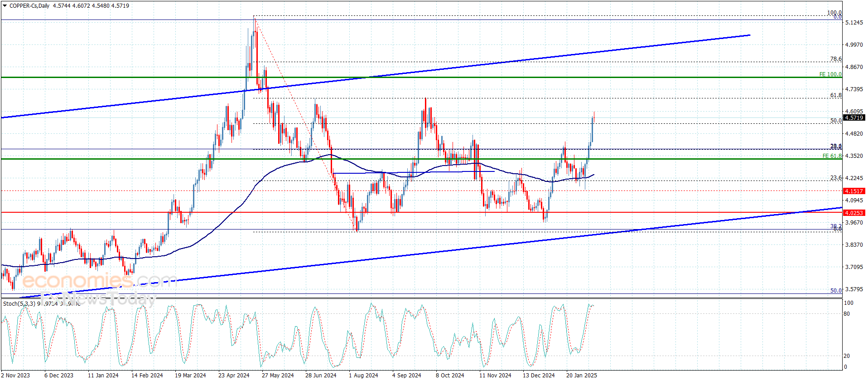Click the blue 50.0 label near chart bottom
This screenshot has height=381, width=868.
[x=836, y=291]
